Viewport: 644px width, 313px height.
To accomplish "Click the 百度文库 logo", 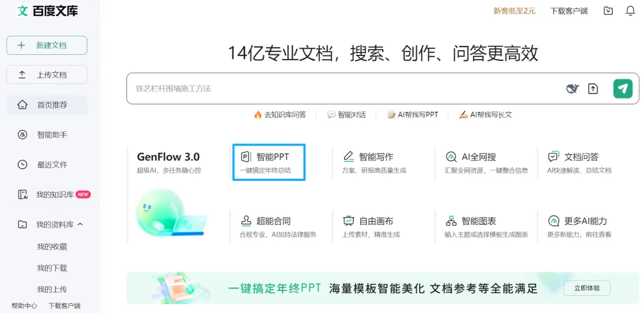I will pos(47,11).
